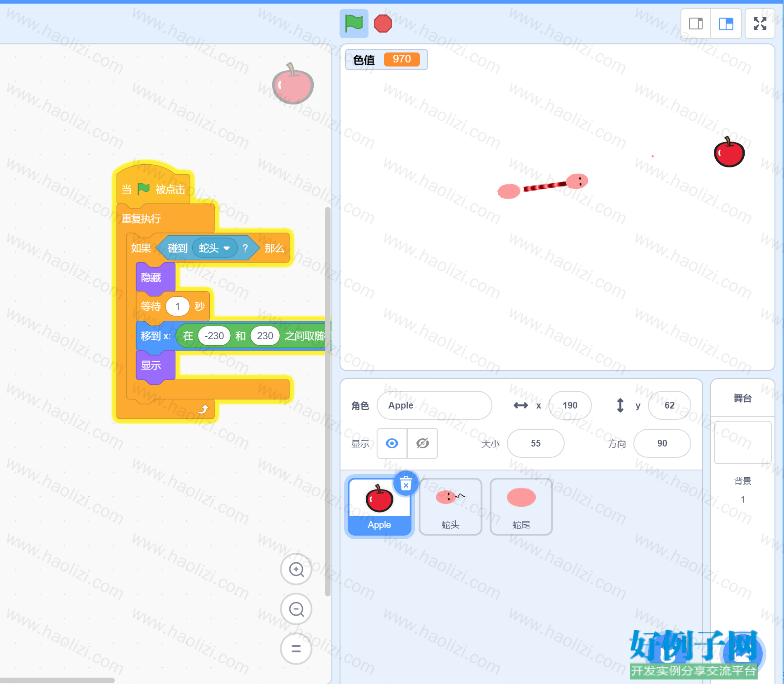
Task: Click the workspace vertical scrollbar
Action: pyautogui.click(x=328, y=401)
